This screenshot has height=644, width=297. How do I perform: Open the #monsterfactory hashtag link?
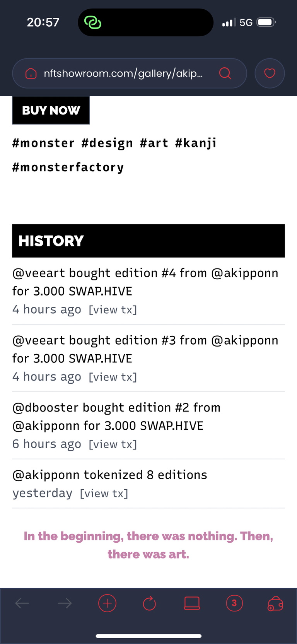(68, 167)
